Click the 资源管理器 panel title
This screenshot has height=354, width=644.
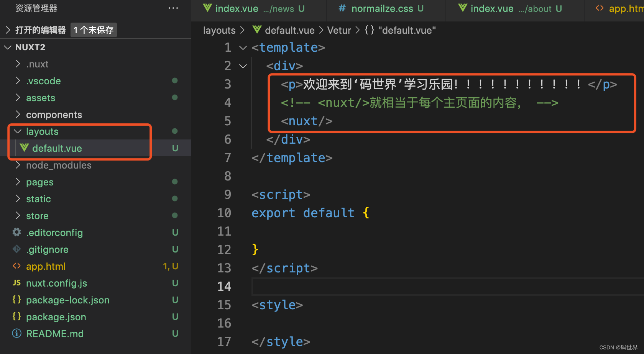36,8
